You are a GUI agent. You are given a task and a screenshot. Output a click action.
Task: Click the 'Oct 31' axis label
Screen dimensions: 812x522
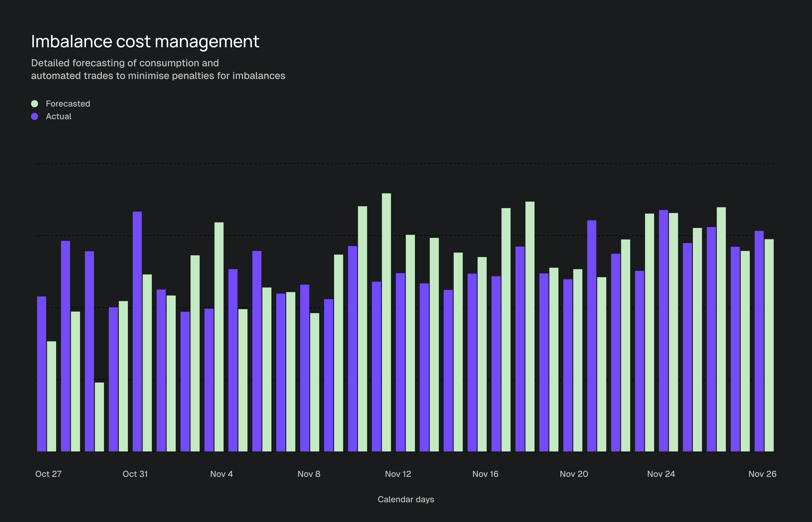(135, 474)
